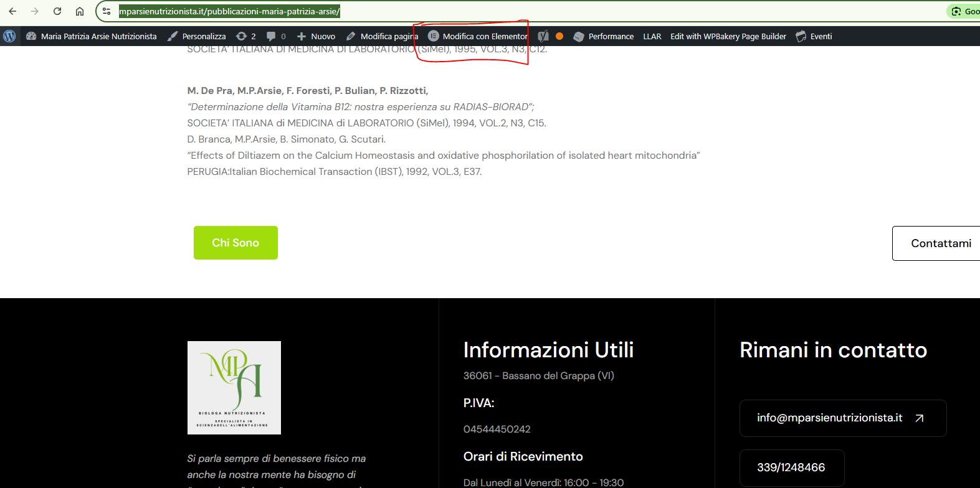Click the browser back arrow

(12, 11)
